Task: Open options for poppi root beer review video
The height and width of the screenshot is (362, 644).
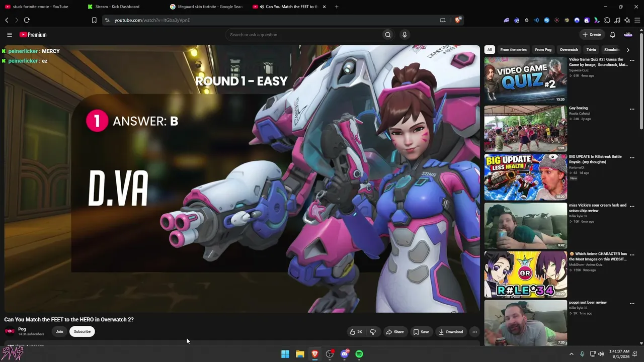Action: click(x=632, y=304)
